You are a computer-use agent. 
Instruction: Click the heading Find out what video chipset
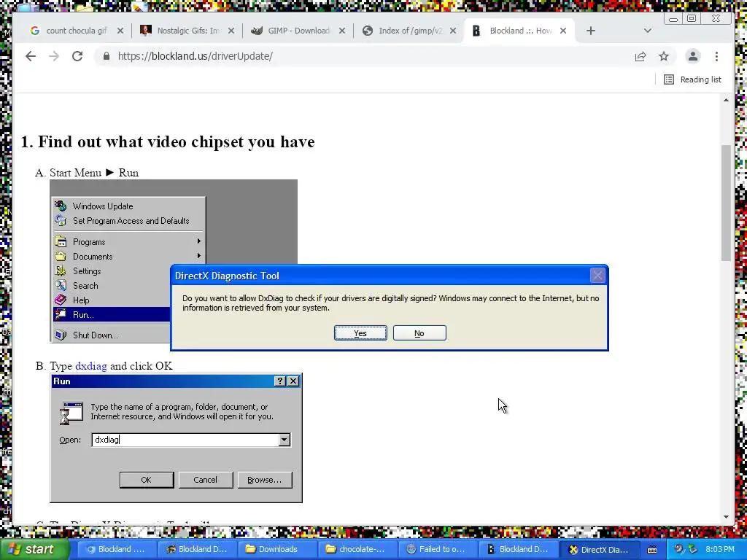168,142
